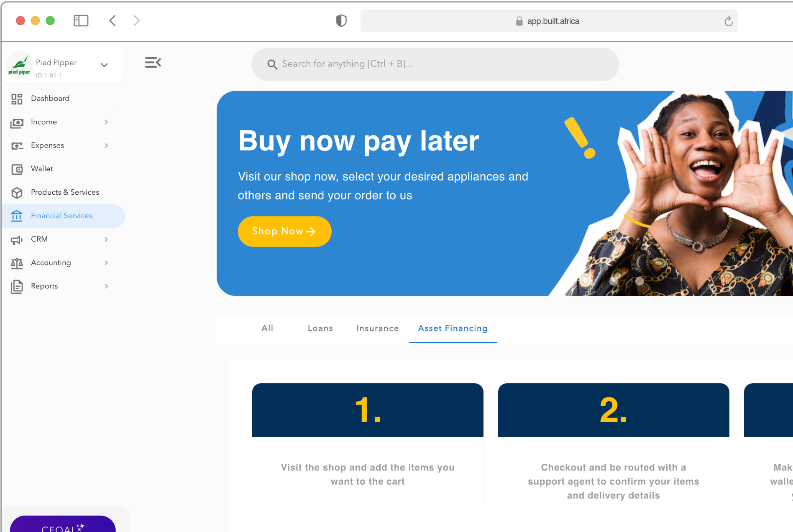Expand the Accounting submenu chevron
The height and width of the screenshot is (532, 793).
pos(106,263)
